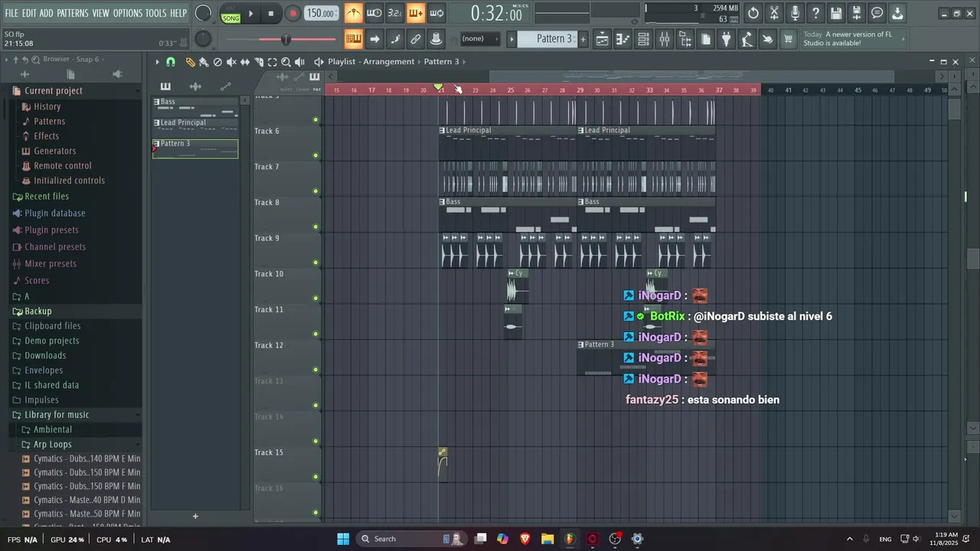The height and width of the screenshot is (551, 980).
Task: Click the one-click audio recording microphone
Action: point(795,13)
